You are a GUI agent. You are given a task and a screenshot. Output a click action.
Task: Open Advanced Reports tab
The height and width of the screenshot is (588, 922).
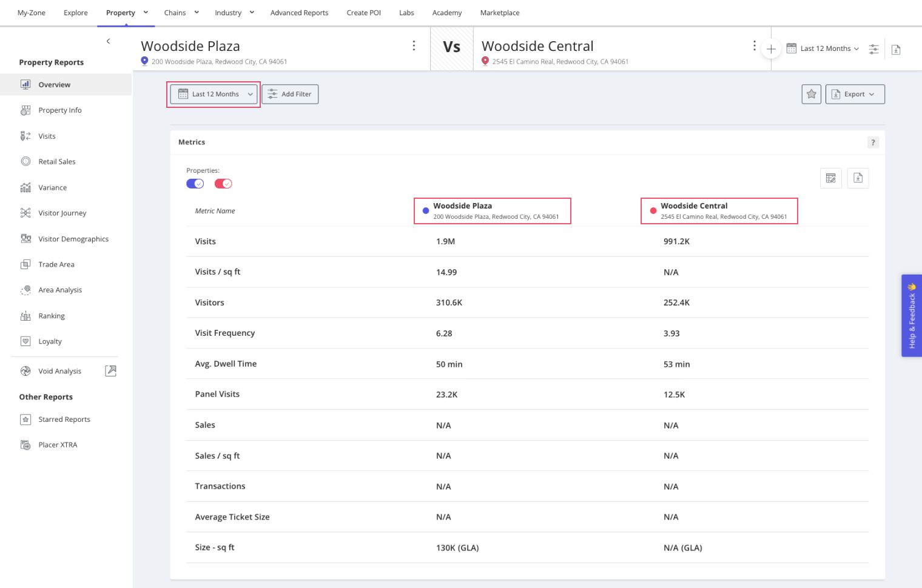click(299, 13)
